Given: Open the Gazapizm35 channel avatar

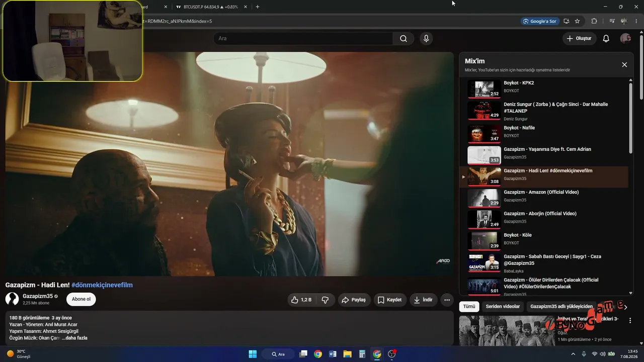Looking at the screenshot, I should [x=12, y=299].
